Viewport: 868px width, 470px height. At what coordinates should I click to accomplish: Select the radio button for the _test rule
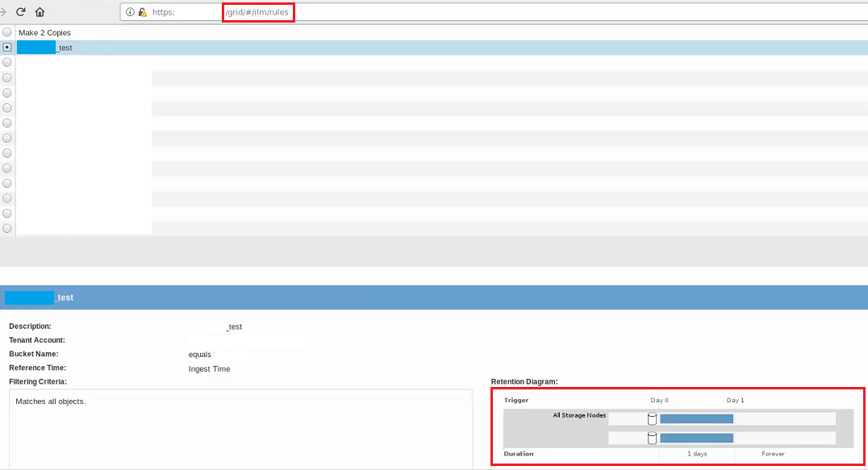pos(7,48)
